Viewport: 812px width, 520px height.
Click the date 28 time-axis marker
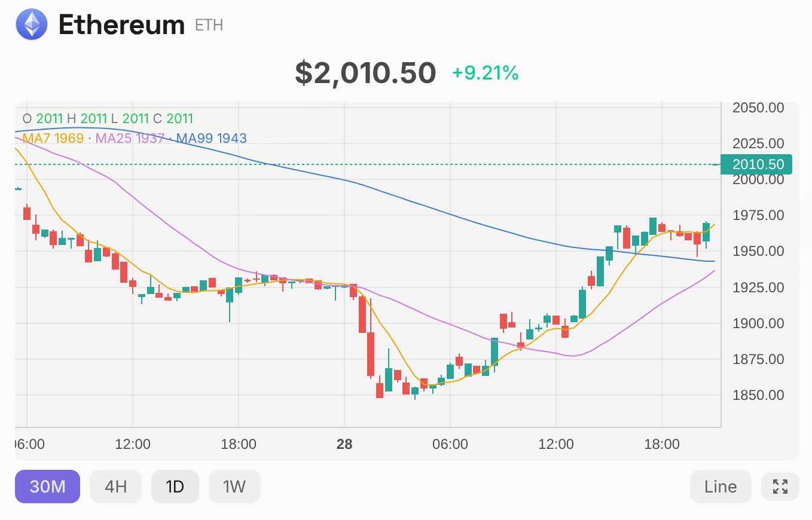tap(344, 445)
